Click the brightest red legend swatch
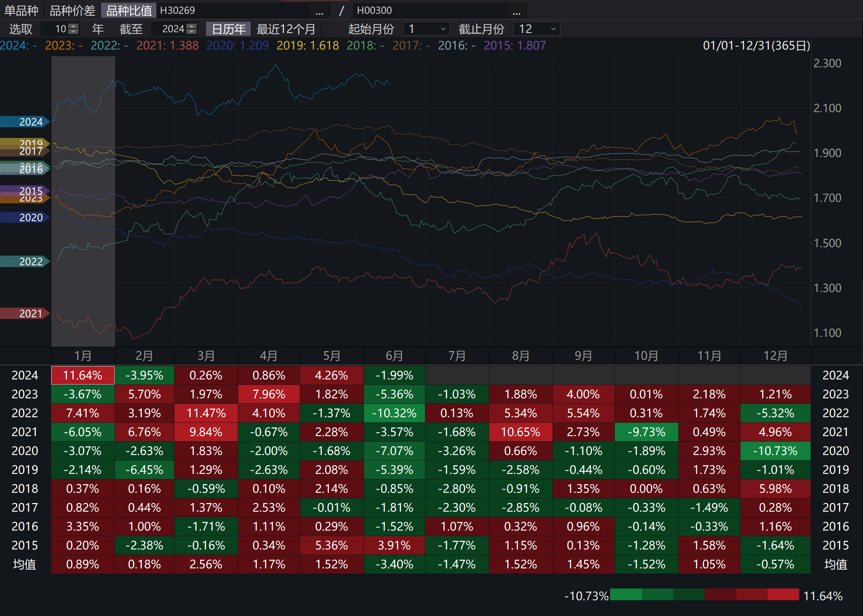Viewport: 863px width, 616px height. tap(783, 594)
